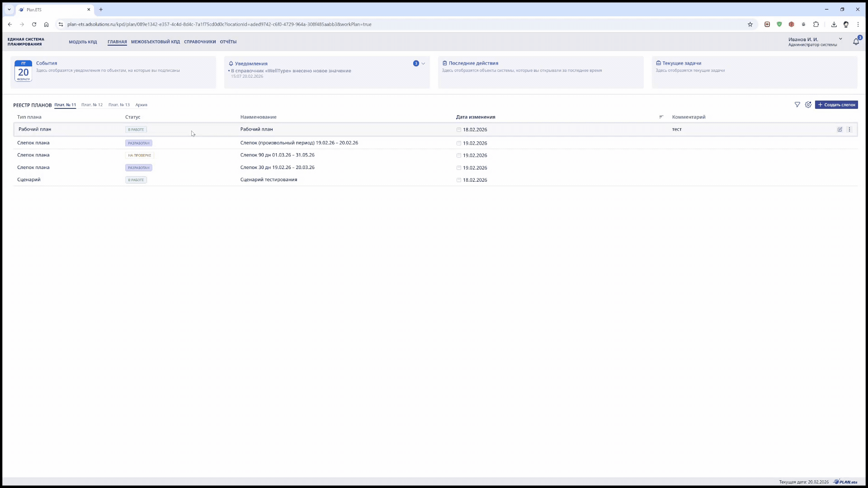The image size is (868, 488).
Task: Open table settings gear icon
Action: [808, 105]
